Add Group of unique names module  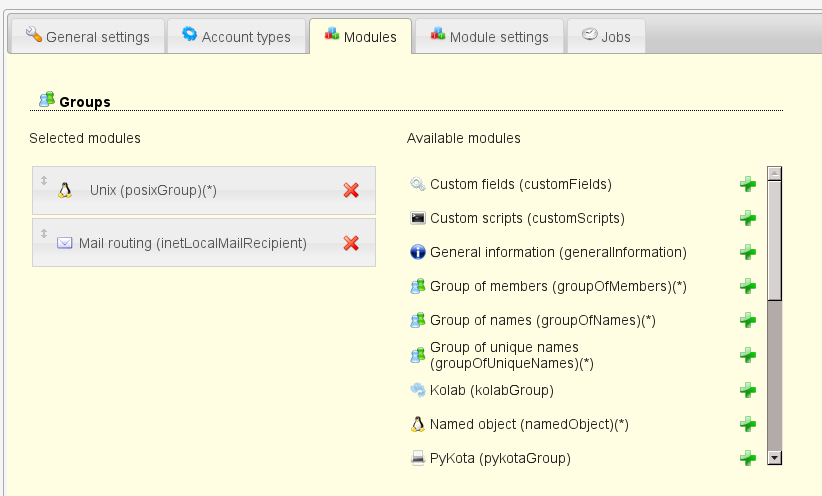[747, 355]
